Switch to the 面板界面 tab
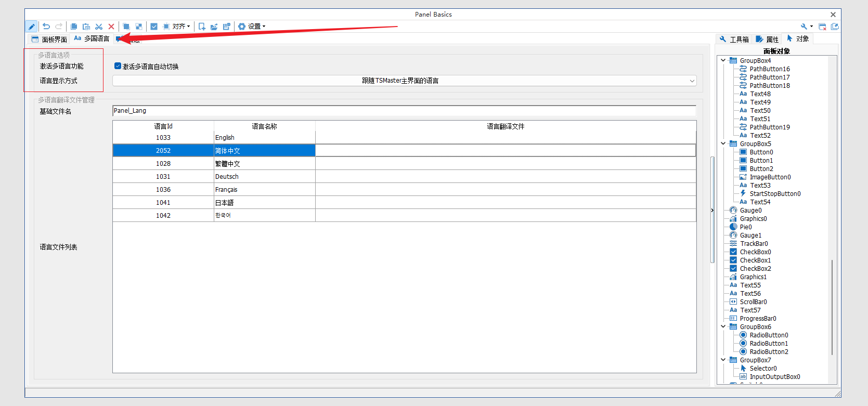This screenshot has width=868, height=406. click(49, 39)
